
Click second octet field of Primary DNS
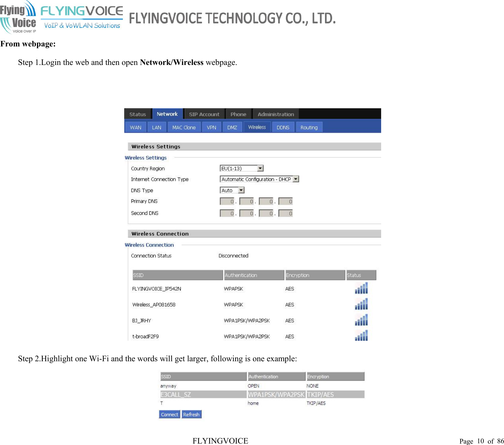click(x=247, y=201)
